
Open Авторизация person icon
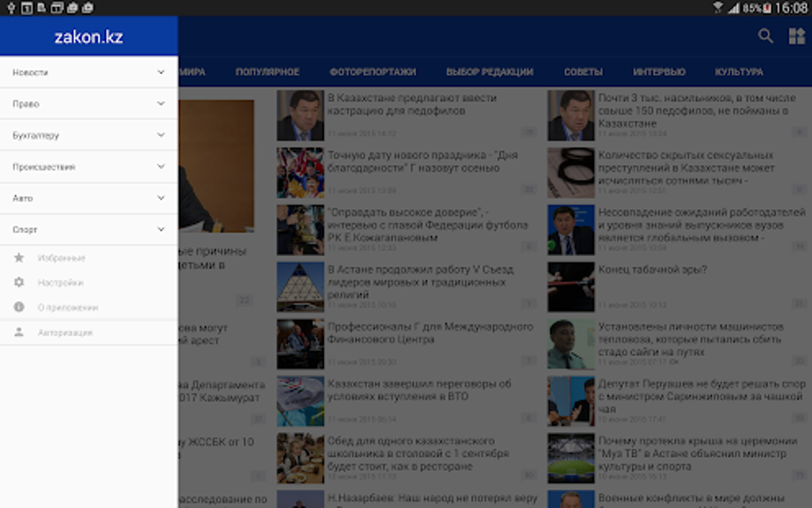(x=19, y=332)
